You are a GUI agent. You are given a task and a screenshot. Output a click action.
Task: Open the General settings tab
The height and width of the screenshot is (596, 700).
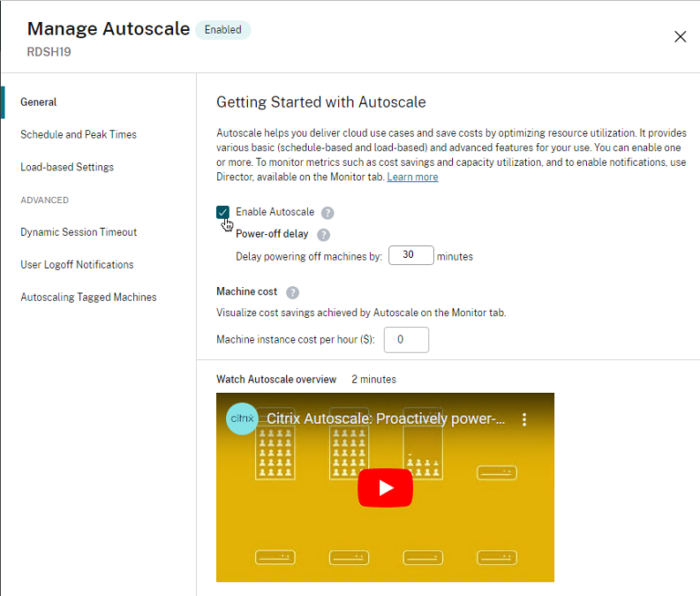coord(38,102)
